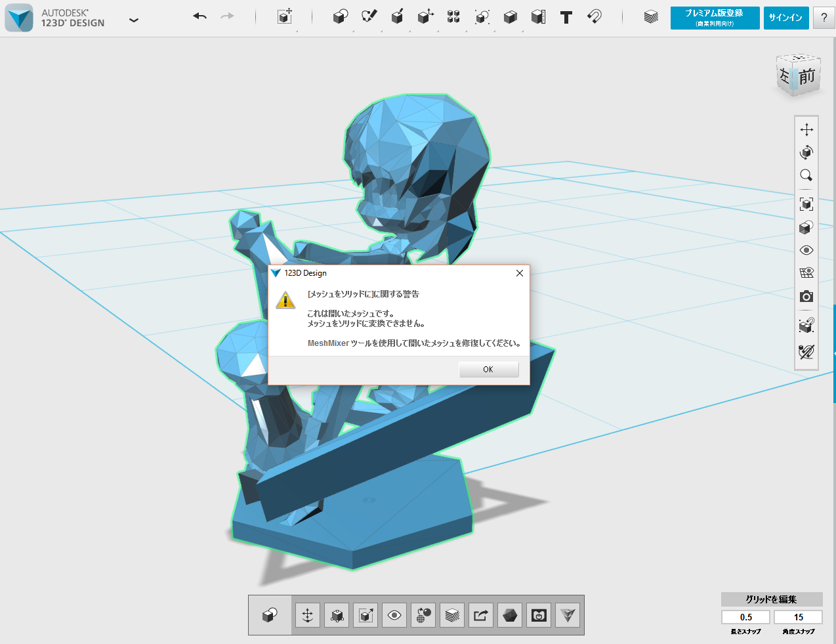The height and width of the screenshot is (644, 836).
Task: Expand the side panel on the blue right edge
Action: coord(834,353)
